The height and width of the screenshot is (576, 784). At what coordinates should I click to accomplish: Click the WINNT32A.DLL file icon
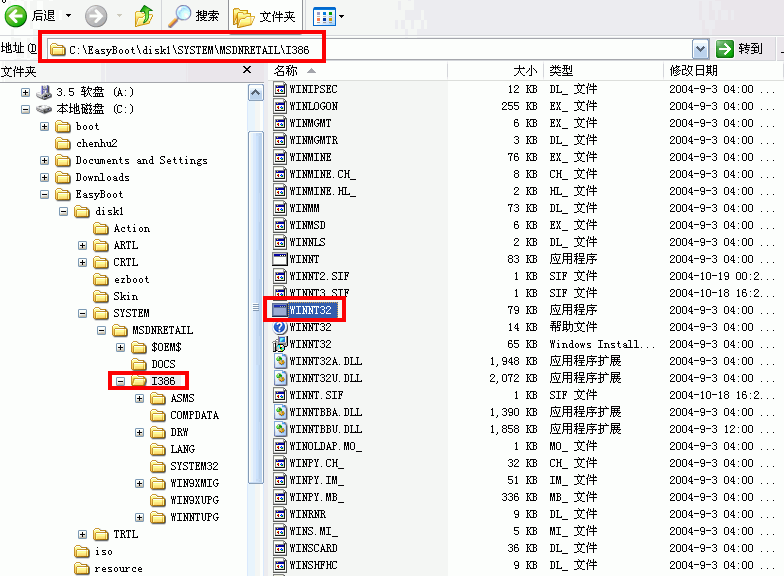[280, 362]
